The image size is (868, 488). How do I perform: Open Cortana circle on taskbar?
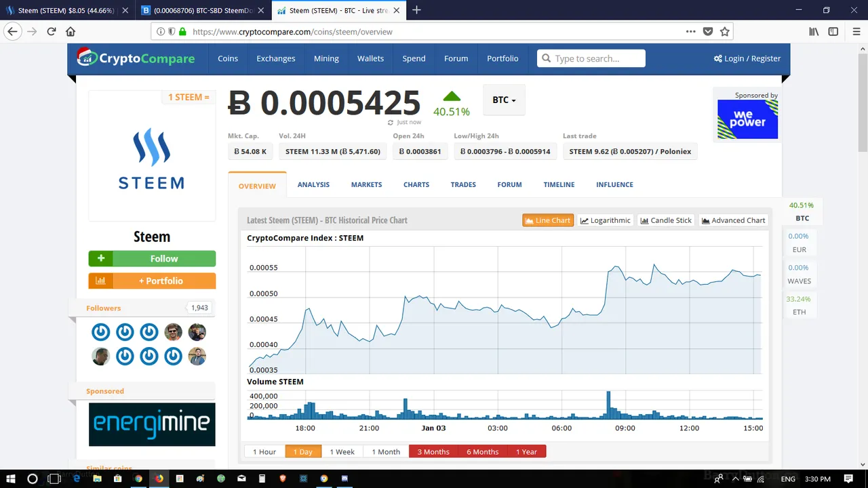click(x=32, y=479)
